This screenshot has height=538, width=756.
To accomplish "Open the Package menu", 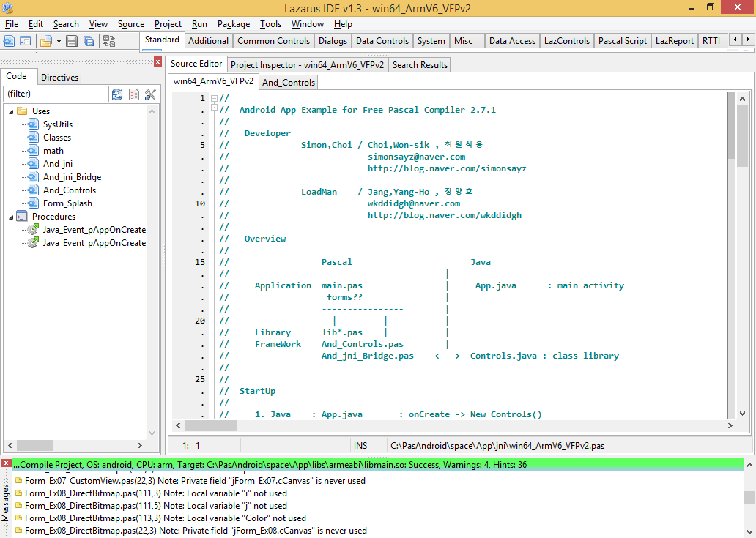I will point(234,24).
